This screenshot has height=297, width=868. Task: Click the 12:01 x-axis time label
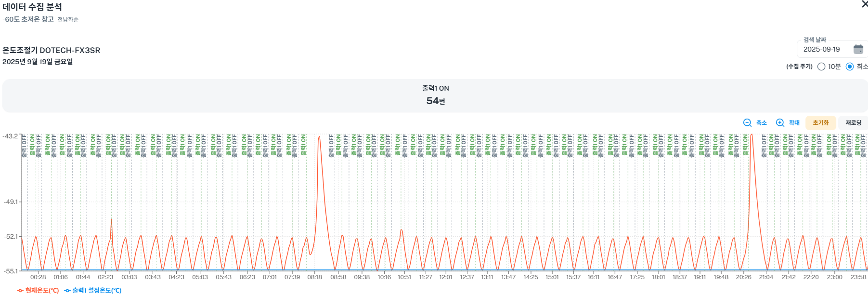pos(446,277)
